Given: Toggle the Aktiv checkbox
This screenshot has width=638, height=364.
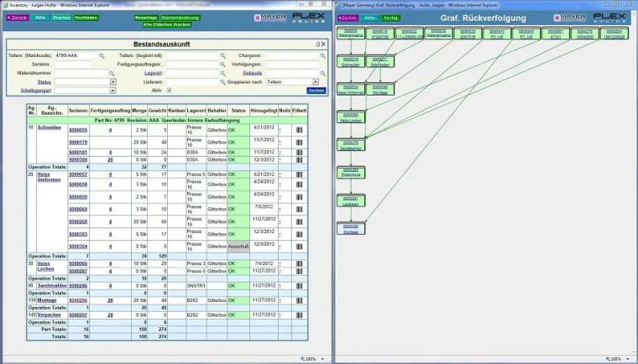Looking at the screenshot, I should pyautogui.click(x=169, y=90).
